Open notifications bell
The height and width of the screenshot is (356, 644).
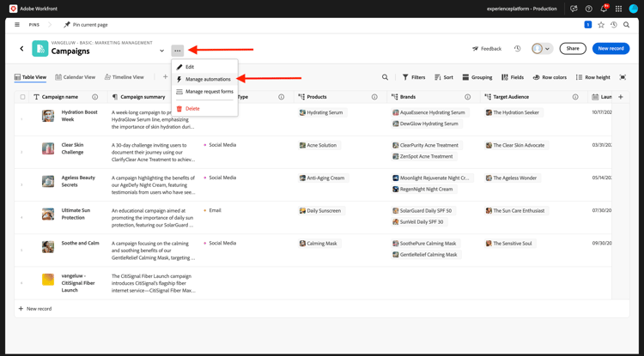(x=604, y=9)
